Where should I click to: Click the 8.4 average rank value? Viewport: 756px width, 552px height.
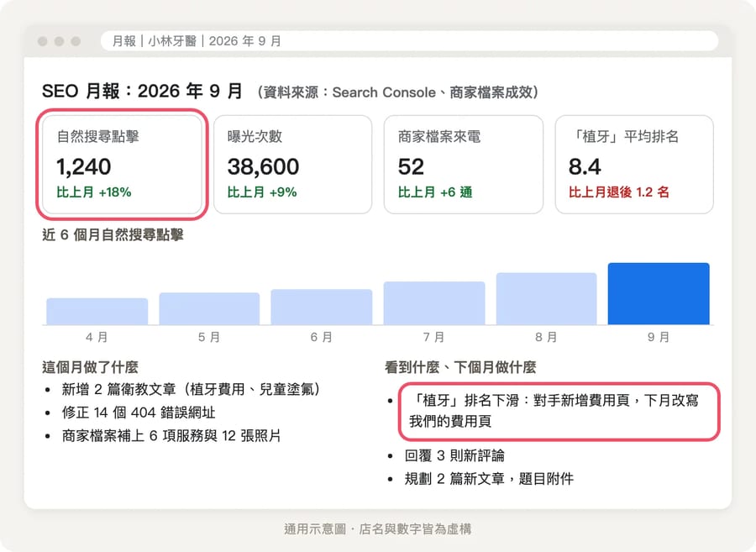click(585, 167)
